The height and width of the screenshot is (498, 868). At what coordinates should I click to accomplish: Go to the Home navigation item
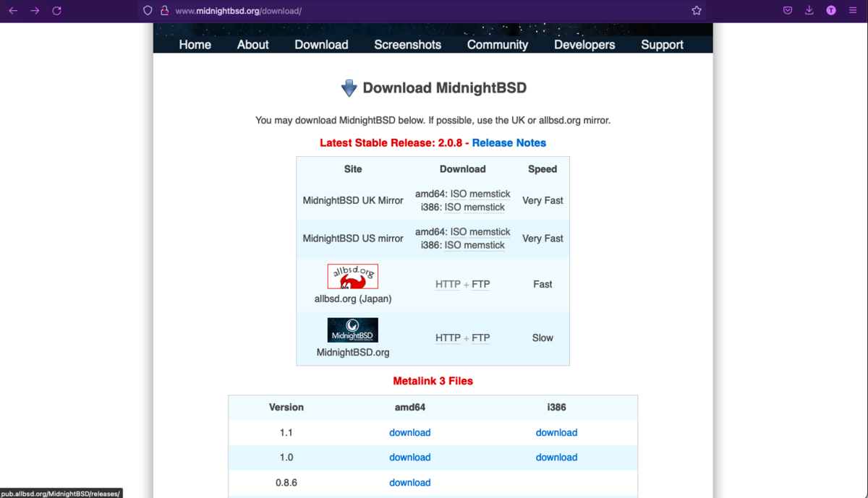[195, 45]
